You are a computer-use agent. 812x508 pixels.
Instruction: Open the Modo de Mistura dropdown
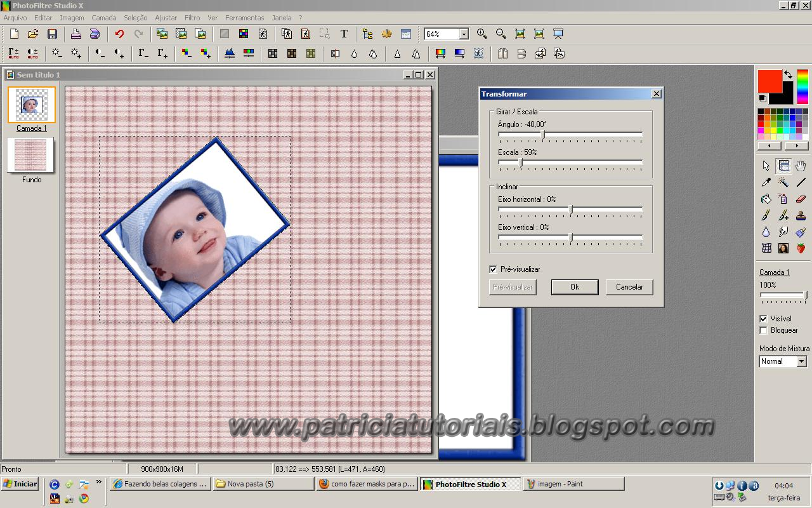(x=802, y=361)
